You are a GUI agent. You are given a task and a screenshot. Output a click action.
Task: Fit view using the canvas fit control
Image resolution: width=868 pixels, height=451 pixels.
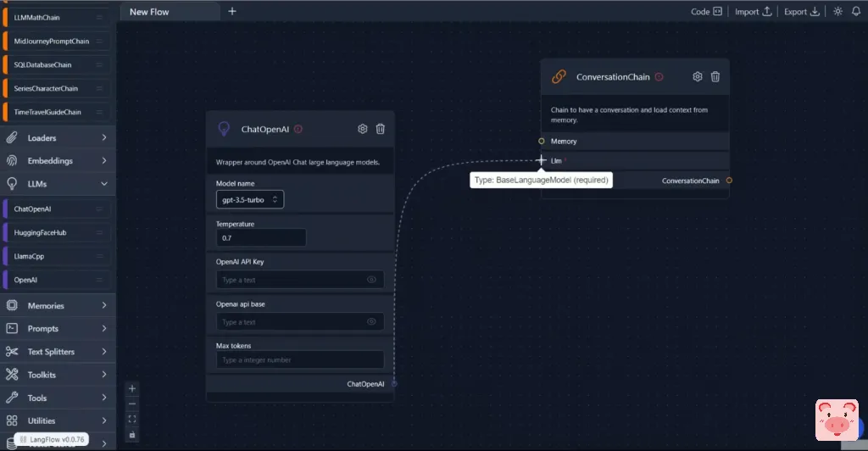pos(132,420)
